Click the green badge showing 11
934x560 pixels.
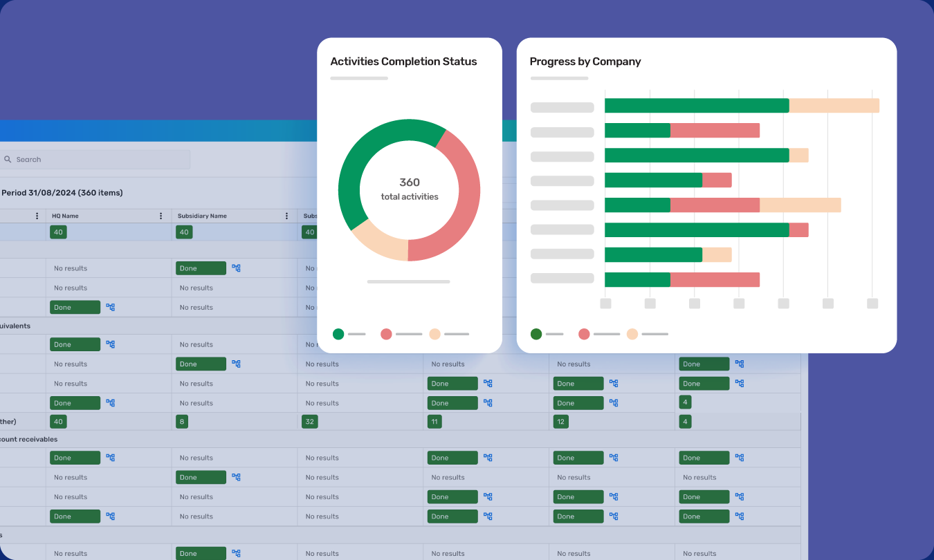434,421
